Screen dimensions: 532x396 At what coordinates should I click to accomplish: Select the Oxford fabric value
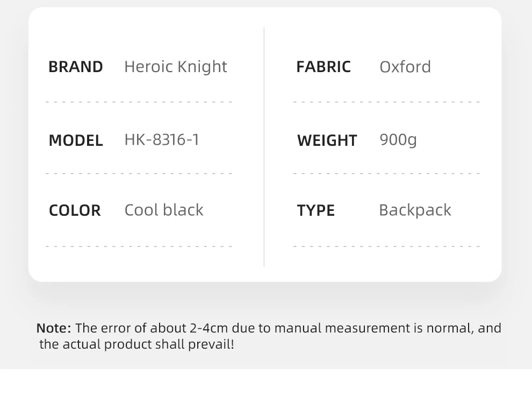click(x=405, y=67)
